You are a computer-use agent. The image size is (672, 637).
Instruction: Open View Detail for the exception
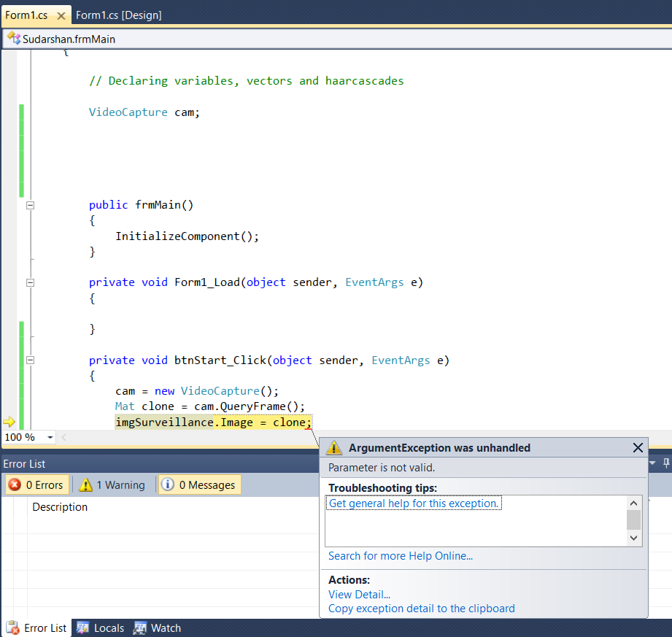point(358,594)
